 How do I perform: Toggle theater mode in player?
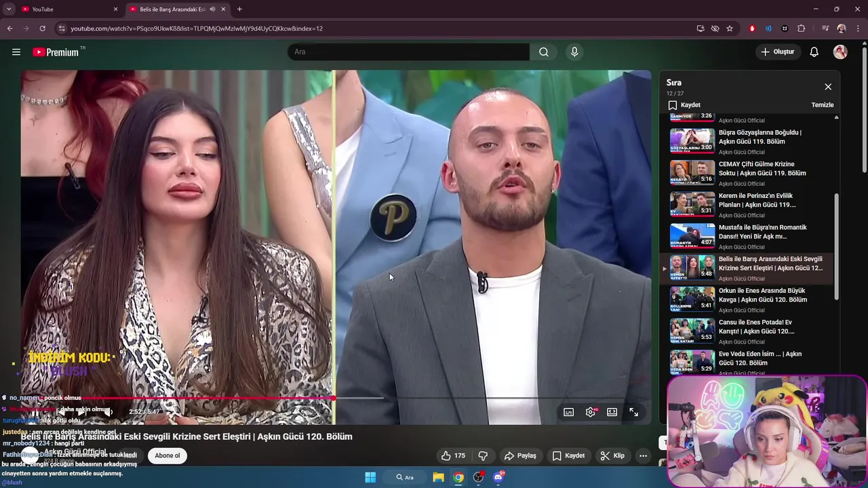(x=612, y=412)
